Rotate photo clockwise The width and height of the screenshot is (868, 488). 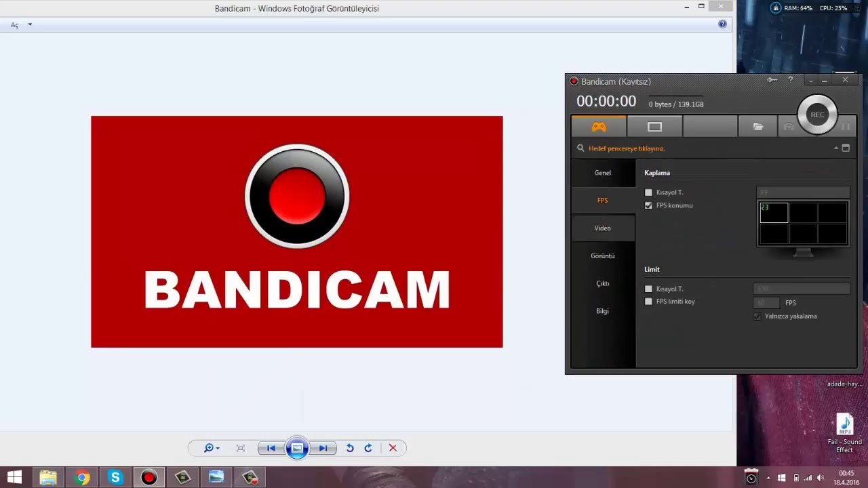(368, 448)
